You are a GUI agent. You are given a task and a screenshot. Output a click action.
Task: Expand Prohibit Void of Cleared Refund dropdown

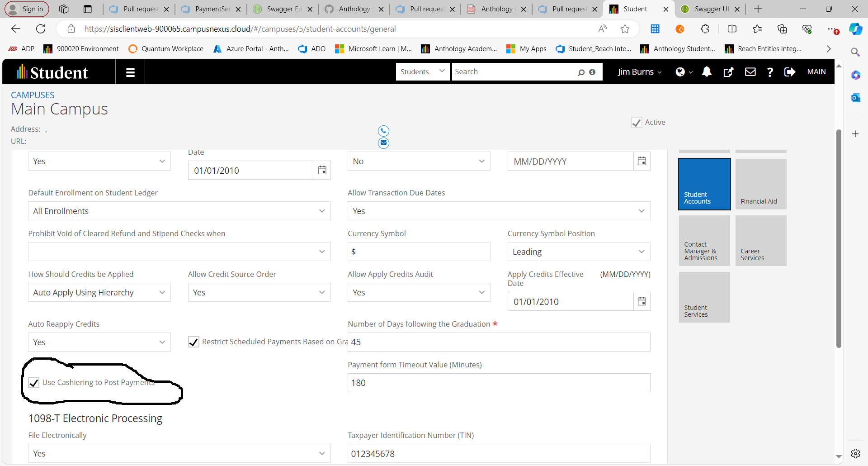pos(179,252)
